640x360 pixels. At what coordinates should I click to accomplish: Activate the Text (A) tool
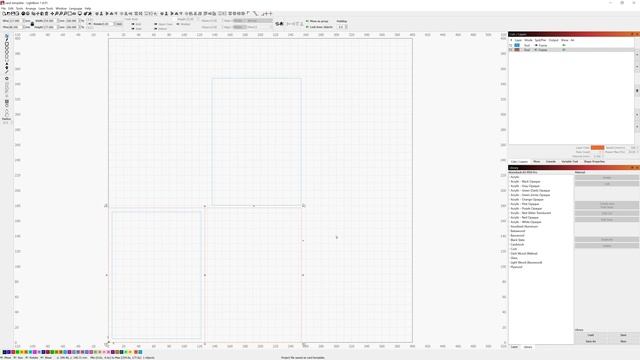point(7,63)
